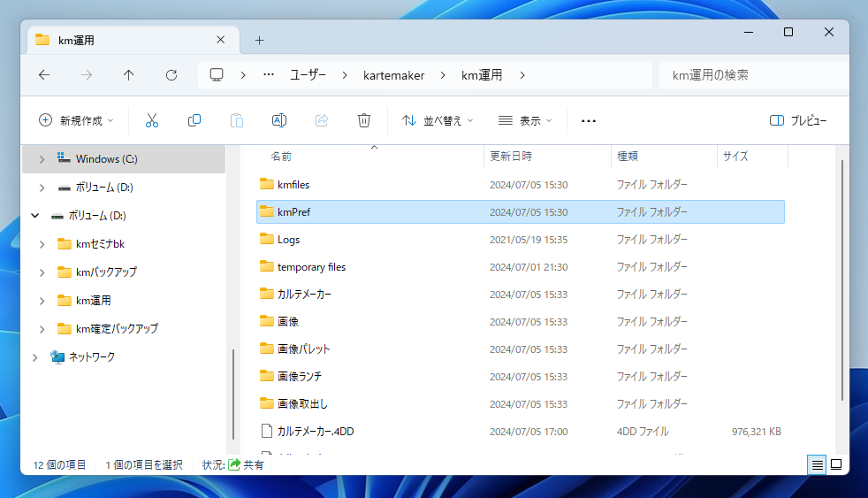This screenshot has width=868, height=498.
Task: Open the 表示 view menu
Action: [525, 120]
